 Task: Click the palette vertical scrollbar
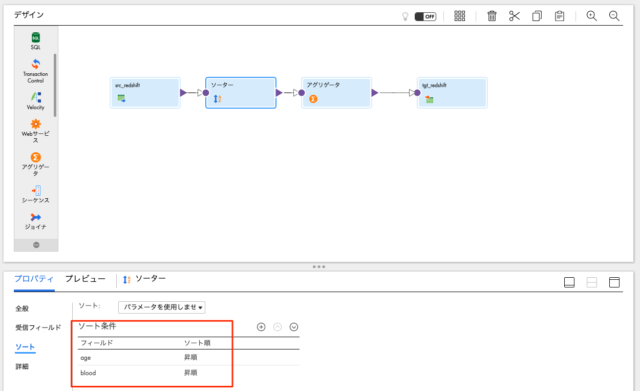pyautogui.click(x=55, y=85)
